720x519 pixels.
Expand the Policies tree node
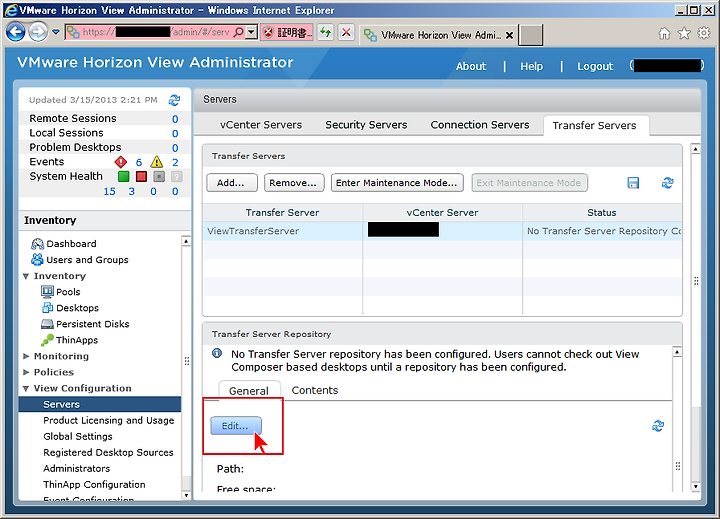(26, 372)
